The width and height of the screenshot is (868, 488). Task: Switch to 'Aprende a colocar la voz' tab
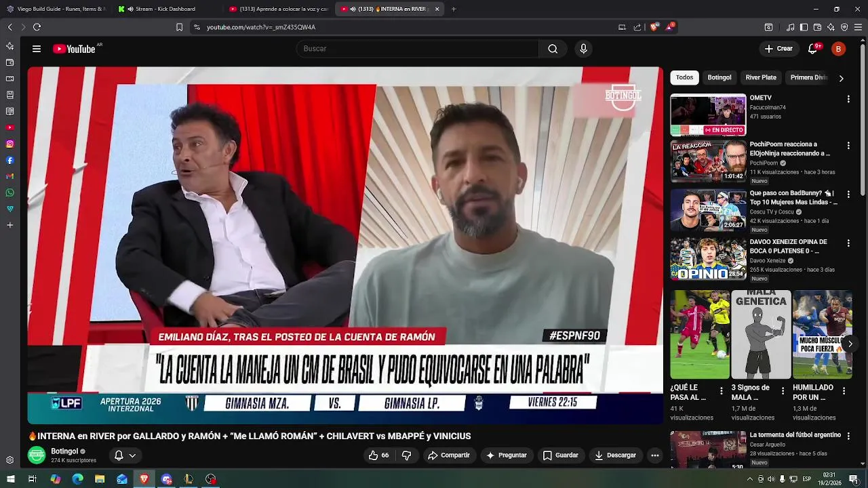point(278,9)
